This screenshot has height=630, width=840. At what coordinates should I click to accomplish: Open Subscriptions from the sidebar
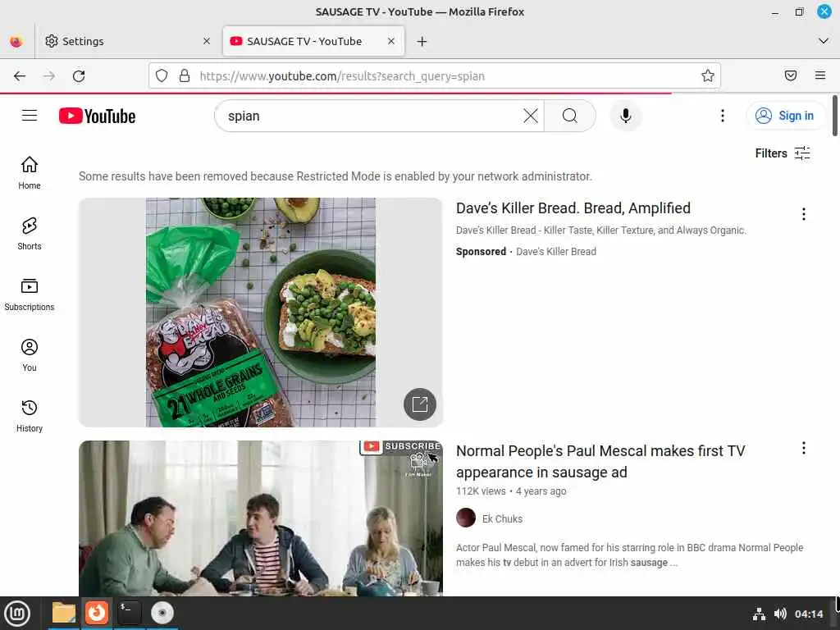pyautogui.click(x=30, y=294)
